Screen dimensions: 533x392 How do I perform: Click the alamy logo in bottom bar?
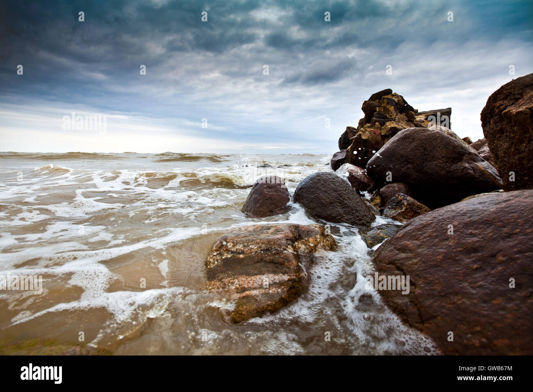tap(41, 374)
